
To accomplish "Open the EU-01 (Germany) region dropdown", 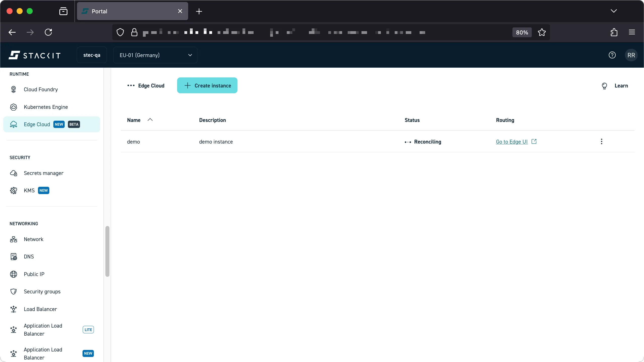I will (155, 55).
